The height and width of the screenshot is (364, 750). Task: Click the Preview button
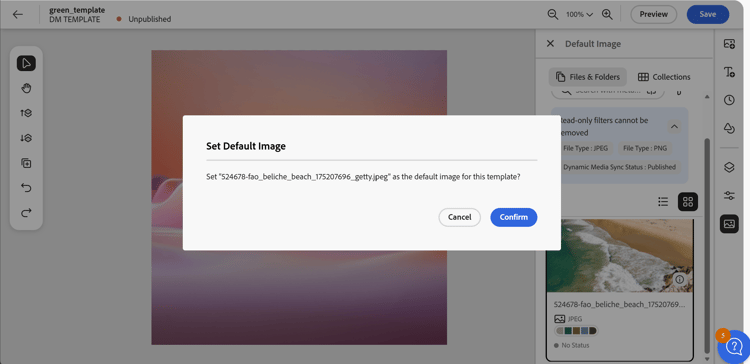pyautogui.click(x=653, y=14)
